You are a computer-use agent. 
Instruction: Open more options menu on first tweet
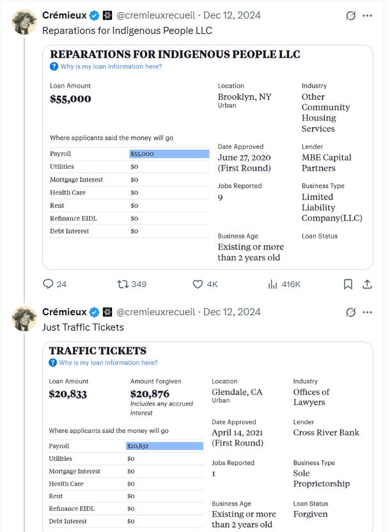368,15
